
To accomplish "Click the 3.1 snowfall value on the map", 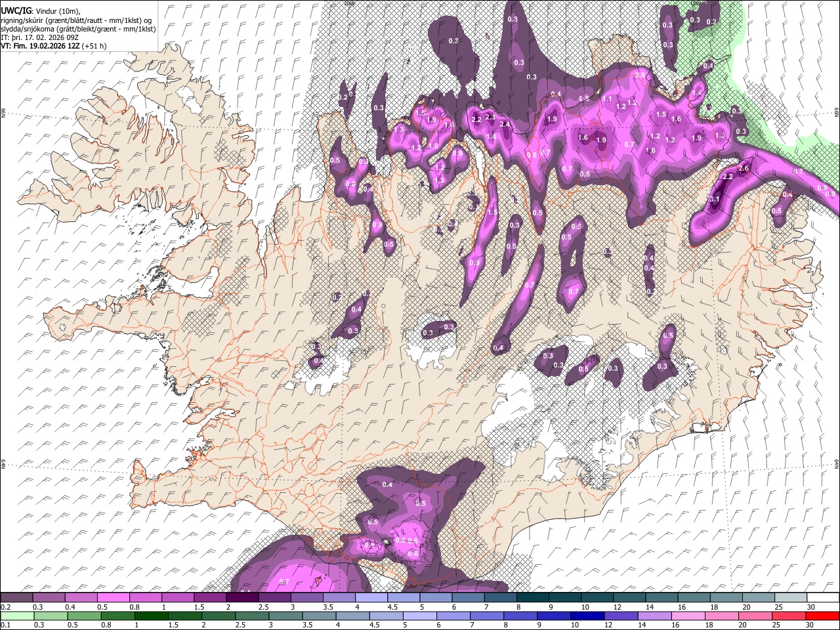I will click(715, 199).
